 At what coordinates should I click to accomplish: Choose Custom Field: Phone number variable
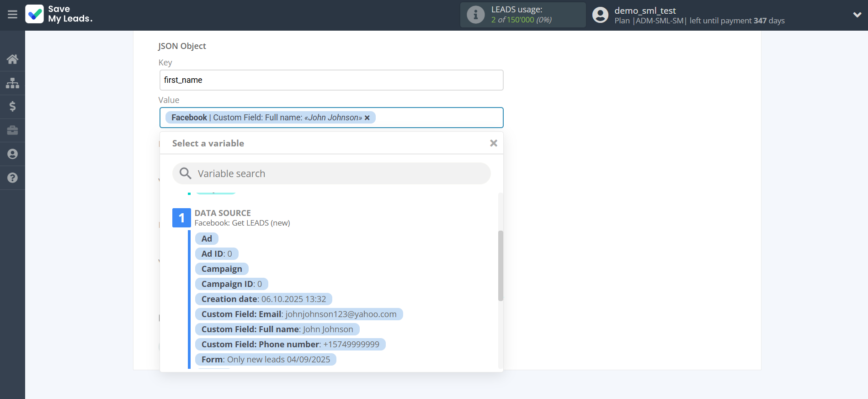pos(290,345)
